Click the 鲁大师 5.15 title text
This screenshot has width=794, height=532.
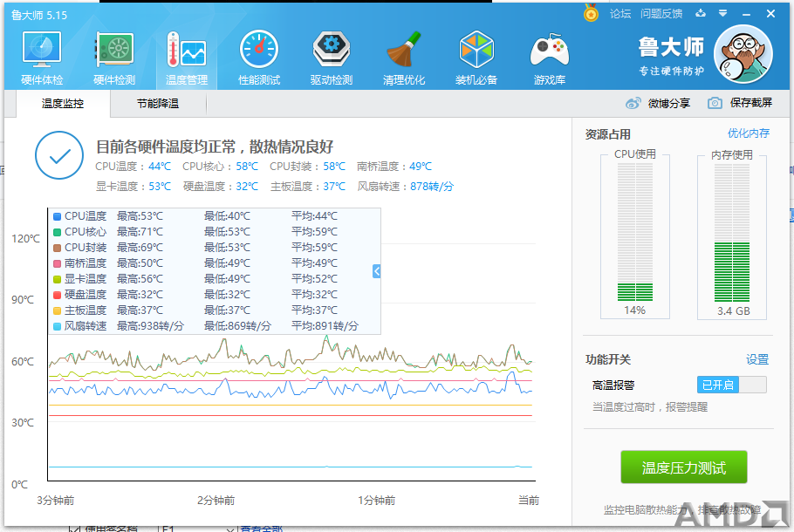coord(39,15)
